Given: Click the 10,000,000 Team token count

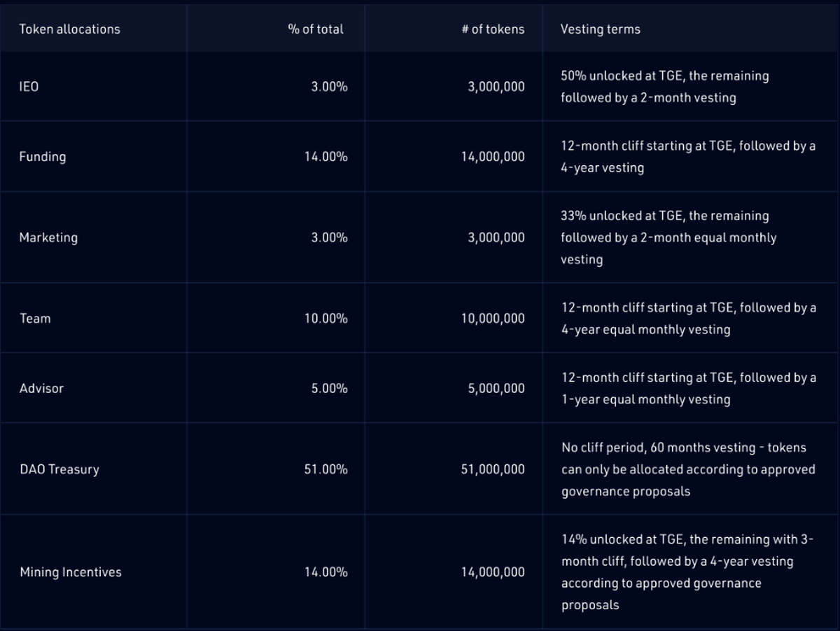Looking at the screenshot, I should point(492,318).
